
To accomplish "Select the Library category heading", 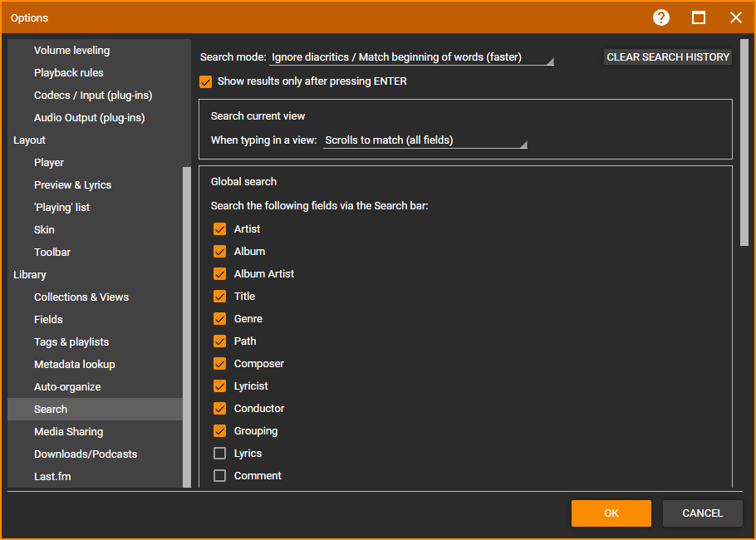I will click(x=30, y=275).
